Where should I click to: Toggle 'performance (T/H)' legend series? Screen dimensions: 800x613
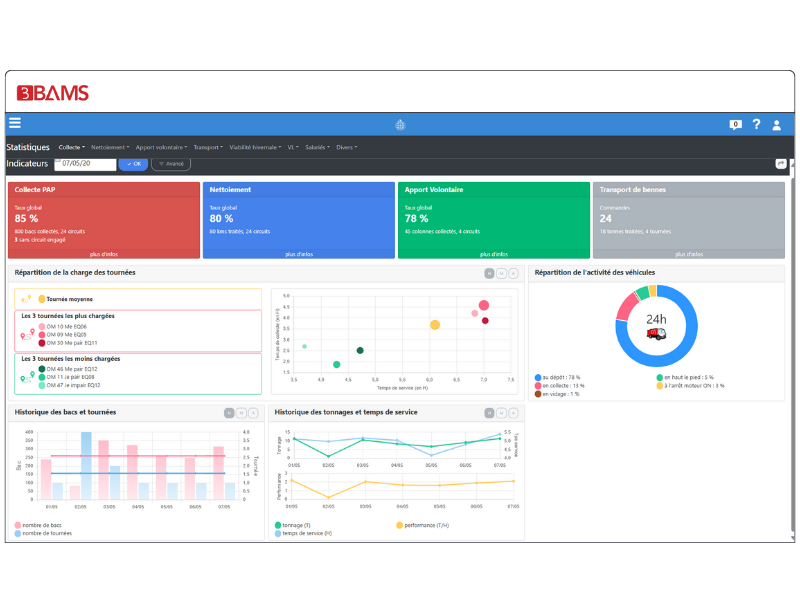click(x=400, y=525)
